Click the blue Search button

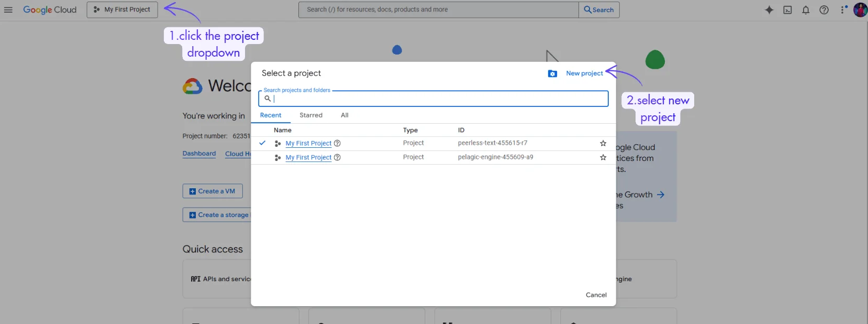pos(599,9)
